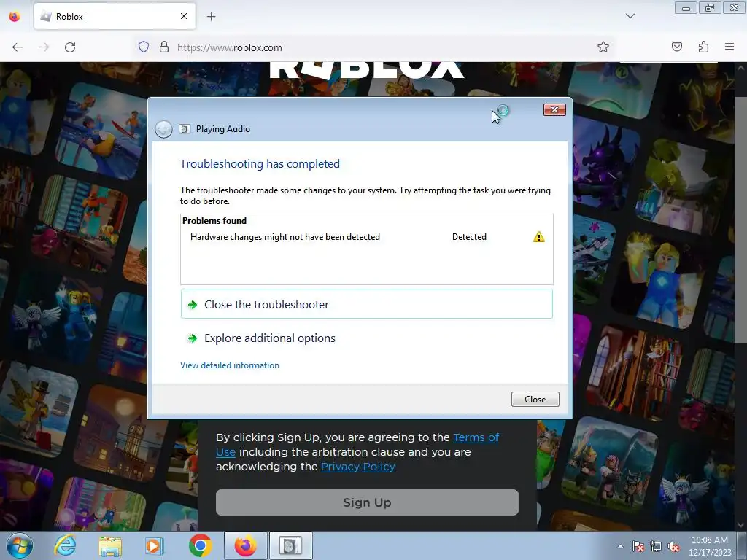Close the Roblox tab
This screenshot has width=747, height=560.
184,16
